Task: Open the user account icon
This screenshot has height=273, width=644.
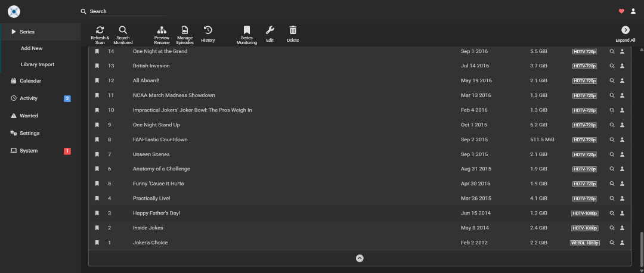Action: tap(633, 11)
